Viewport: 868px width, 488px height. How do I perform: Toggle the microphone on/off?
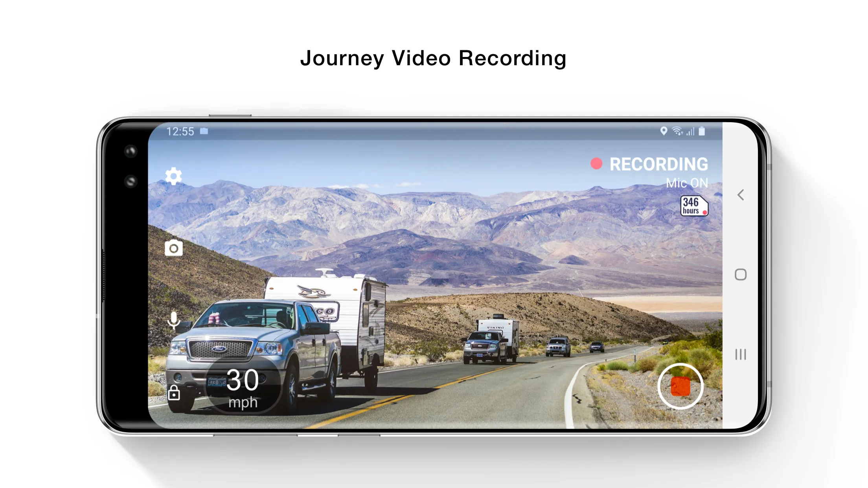coord(173,320)
